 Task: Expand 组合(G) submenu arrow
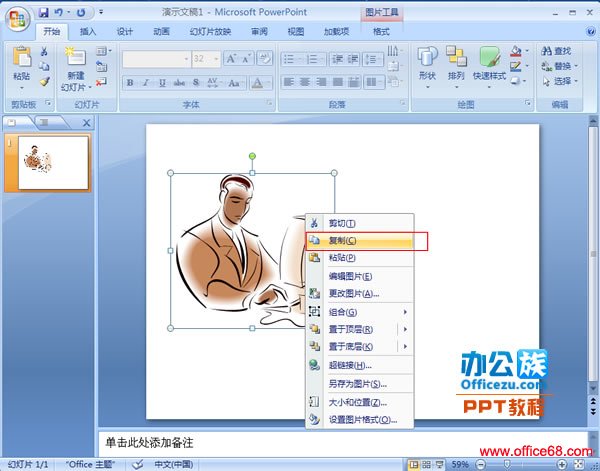coord(405,312)
